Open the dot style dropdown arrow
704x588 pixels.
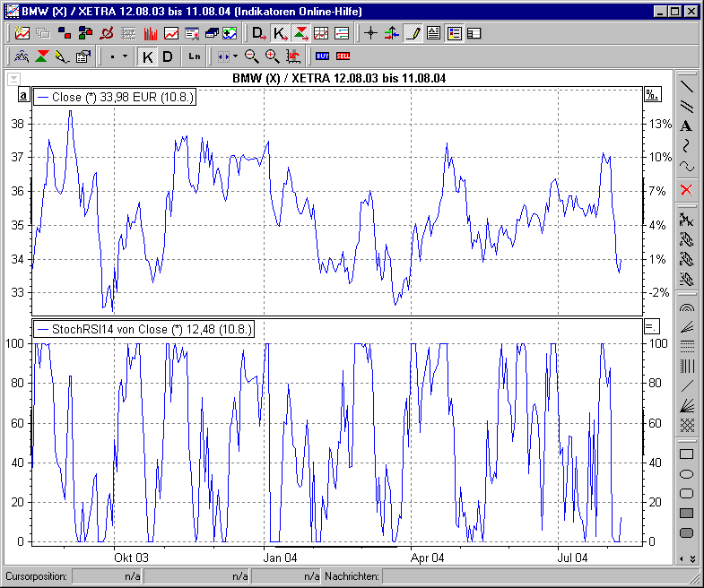(x=125, y=56)
